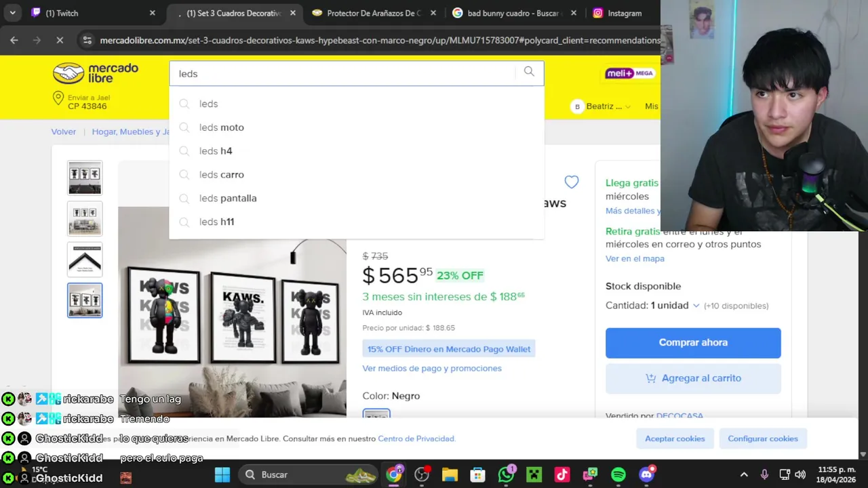Select suggestion leds pantalla
Screen dimensions: 868x488
point(357,198)
